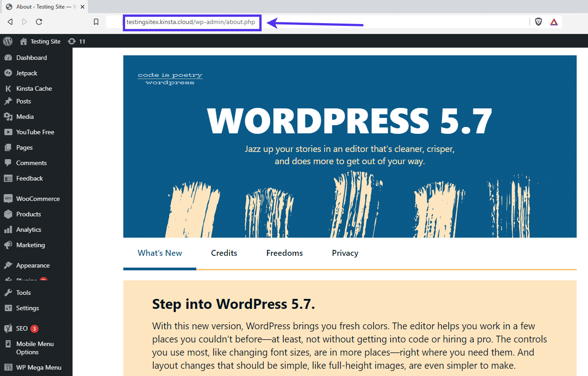Click the Brave rewards triangle icon
588x376 pixels.
pyautogui.click(x=554, y=22)
